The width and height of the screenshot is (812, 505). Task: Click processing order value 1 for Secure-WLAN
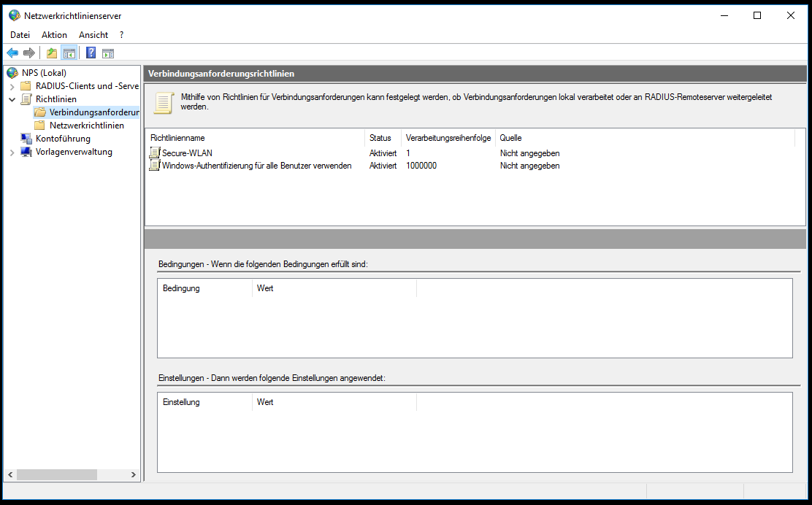[x=408, y=153]
